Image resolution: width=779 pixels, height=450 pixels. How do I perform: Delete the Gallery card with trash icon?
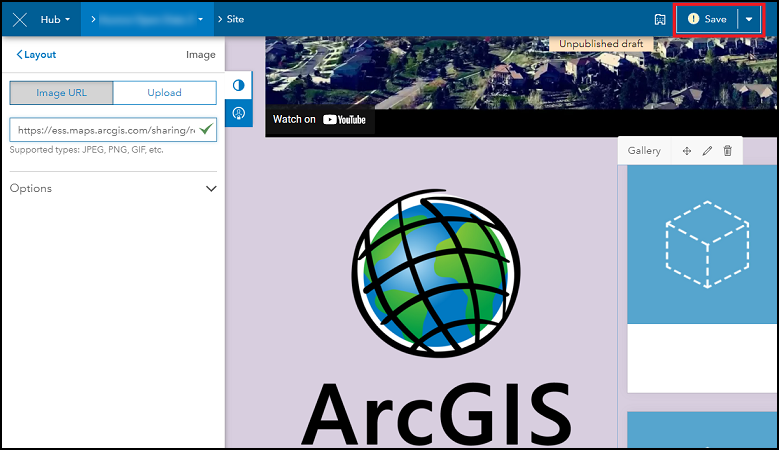[x=727, y=150]
